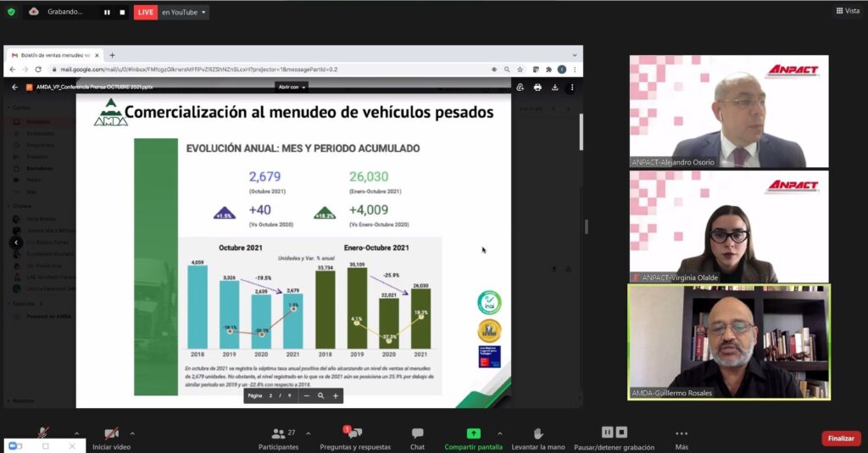Viewport: 868px width, 453px height.
Task: Select the Boletín de ventas browser tab
Action: click(x=51, y=54)
